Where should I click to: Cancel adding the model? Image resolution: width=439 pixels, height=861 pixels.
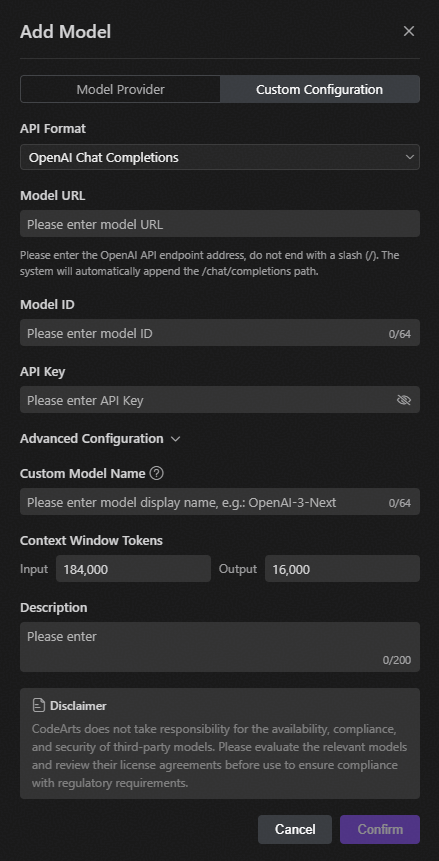click(295, 829)
